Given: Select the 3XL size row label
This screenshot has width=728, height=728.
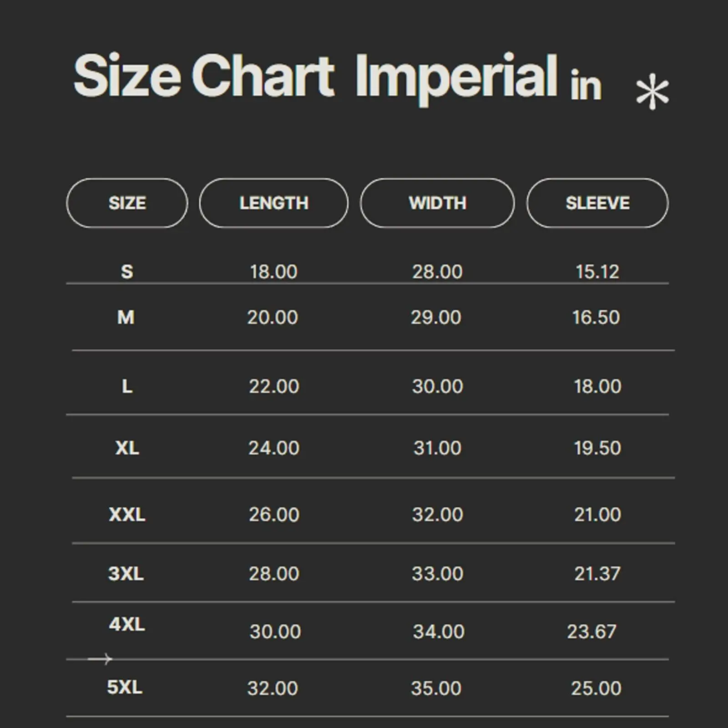Looking at the screenshot, I should click(126, 573).
